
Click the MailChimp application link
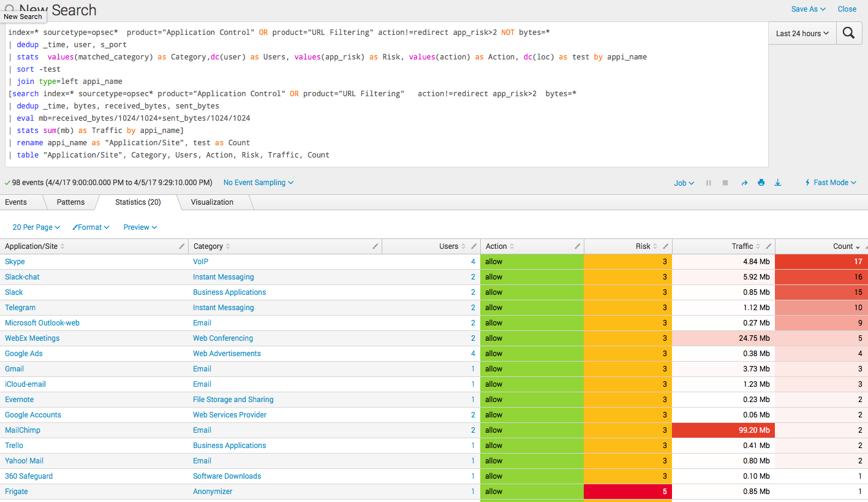click(23, 430)
